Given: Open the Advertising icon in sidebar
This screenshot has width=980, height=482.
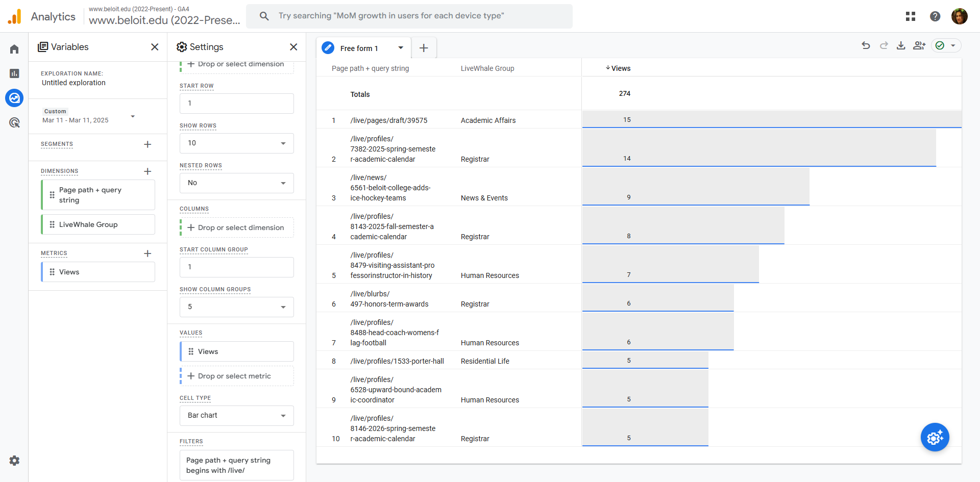Looking at the screenshot, I should 14,122.
